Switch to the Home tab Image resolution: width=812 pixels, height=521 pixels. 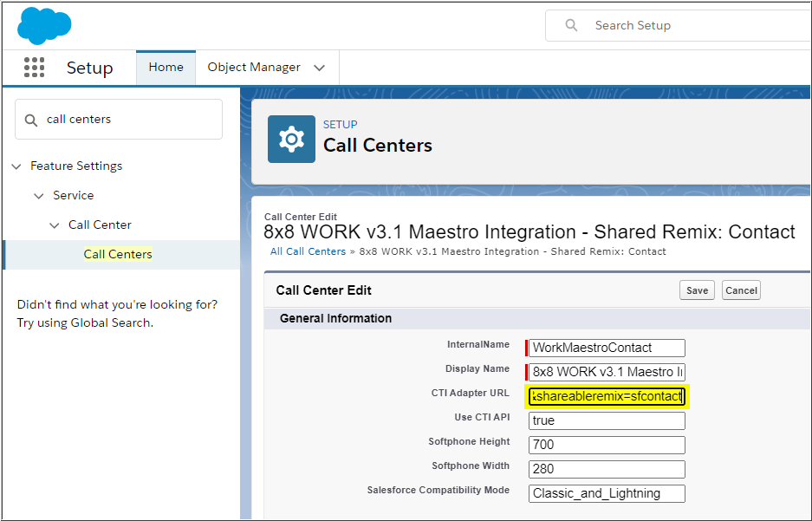pyautogui.click(x=166, y=68)
